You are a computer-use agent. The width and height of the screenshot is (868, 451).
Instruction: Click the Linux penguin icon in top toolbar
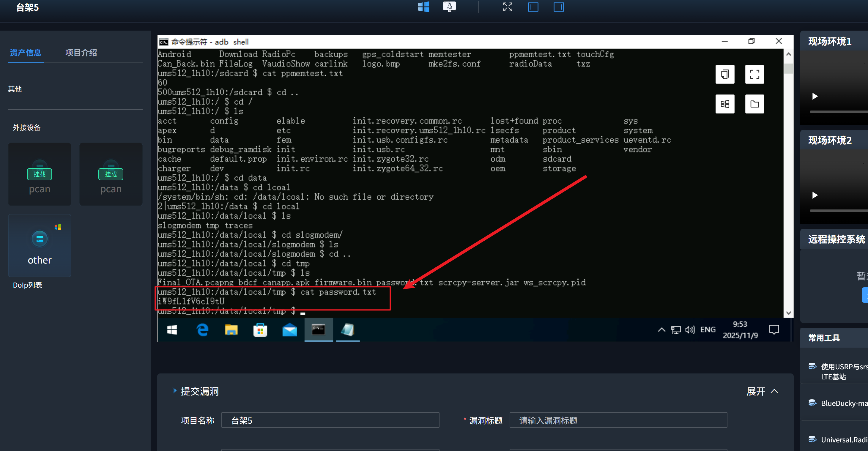coord(449,7)
